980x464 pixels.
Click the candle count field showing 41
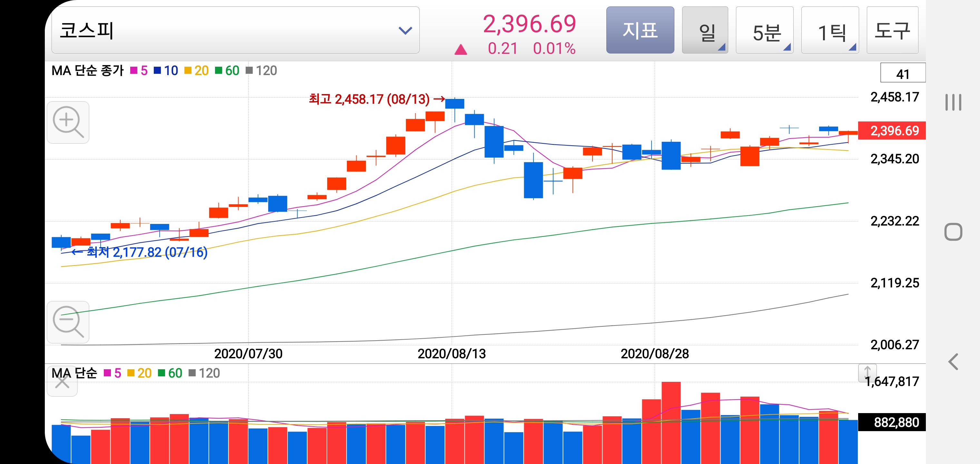click(x=903, y=73)
